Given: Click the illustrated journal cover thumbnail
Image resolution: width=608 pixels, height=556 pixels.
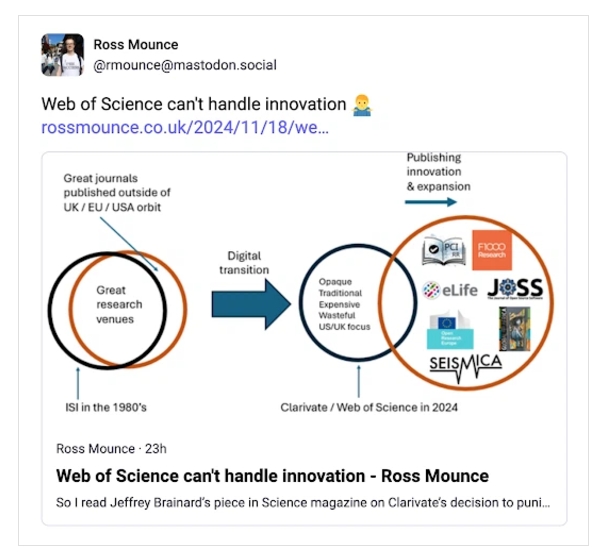Looking at the screenshot, I should 515,329.
